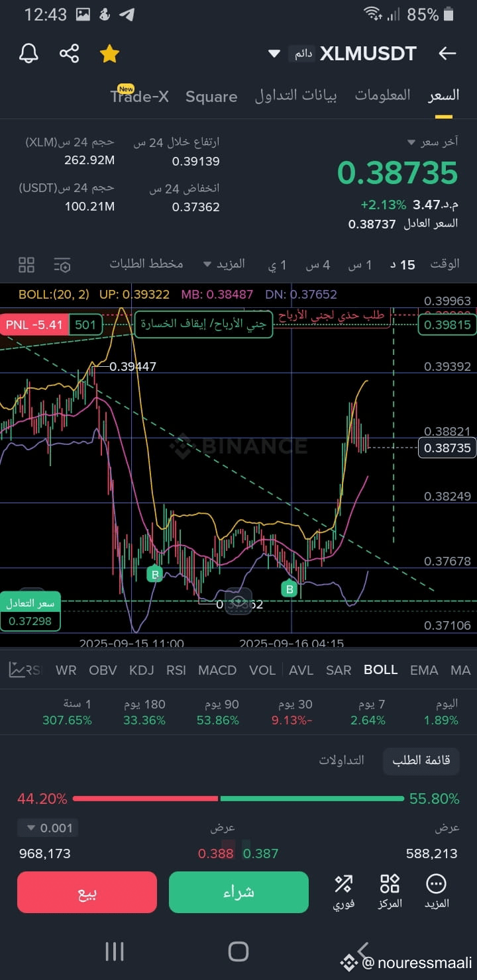Tap the 90 يوم 53.86% performance value

(218, 712)
